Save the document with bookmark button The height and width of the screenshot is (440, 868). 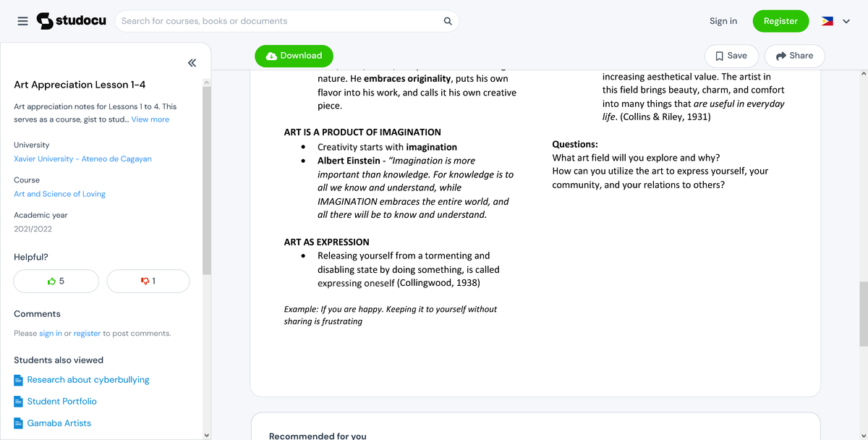pyautogui.click(x=731, y=56)
